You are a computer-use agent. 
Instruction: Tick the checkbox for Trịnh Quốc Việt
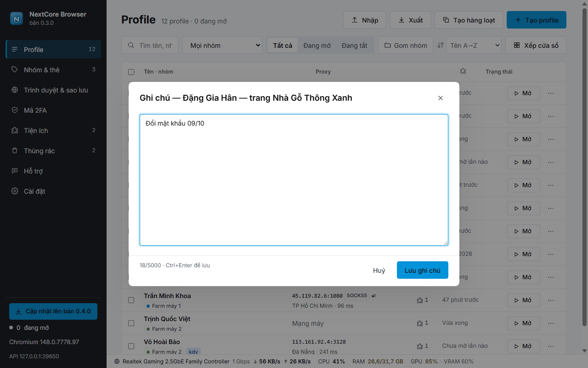point(131,323)
